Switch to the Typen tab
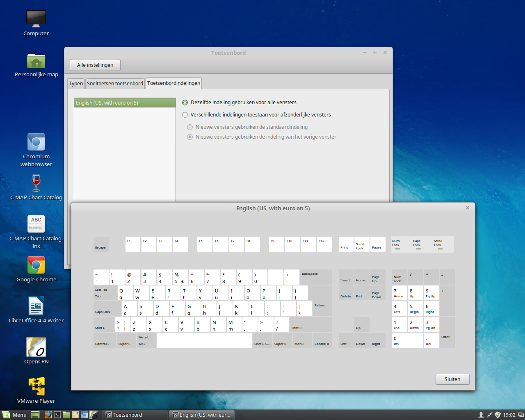 pos(76,83)
